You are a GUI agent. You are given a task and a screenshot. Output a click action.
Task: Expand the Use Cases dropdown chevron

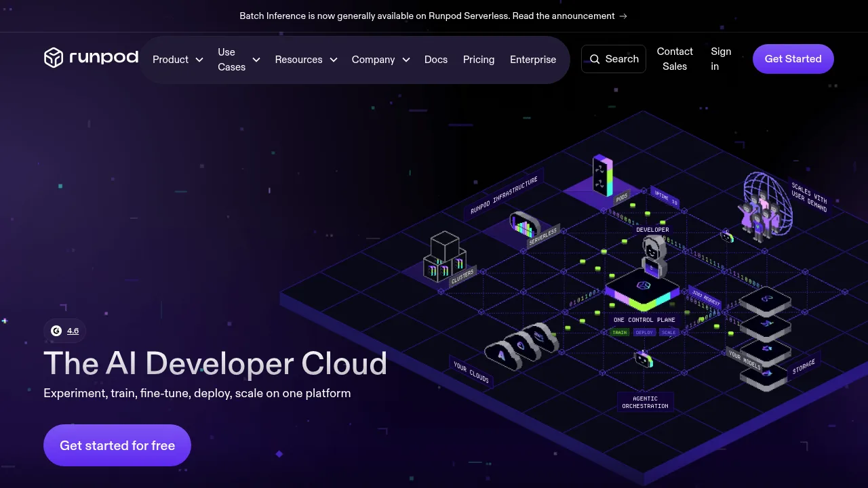coord(256,60)
